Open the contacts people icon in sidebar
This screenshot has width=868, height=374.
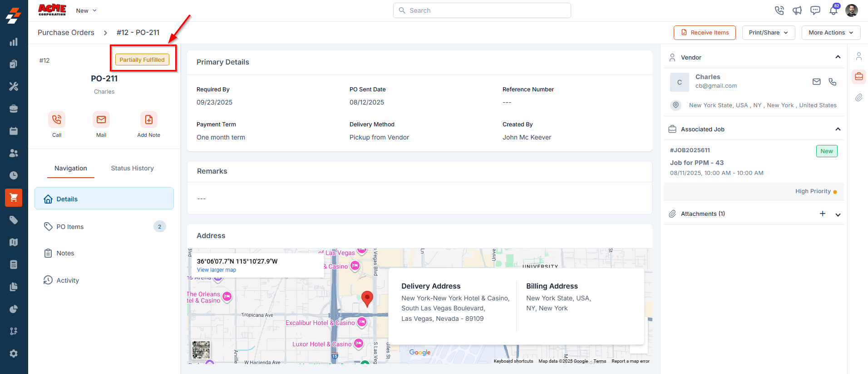point(14,153)
